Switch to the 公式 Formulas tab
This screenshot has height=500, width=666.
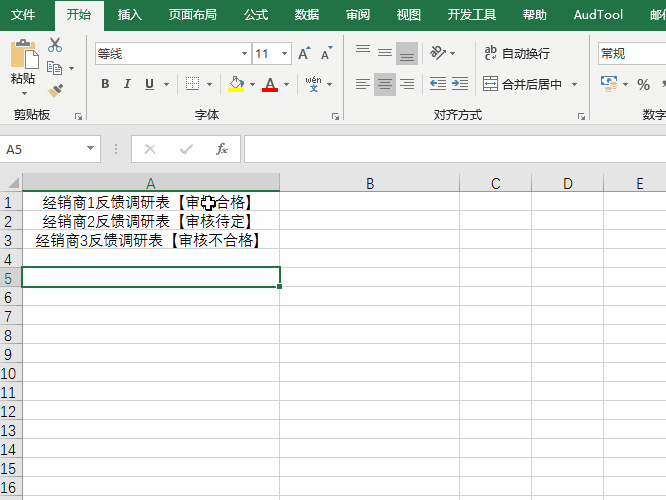point(256,15)
